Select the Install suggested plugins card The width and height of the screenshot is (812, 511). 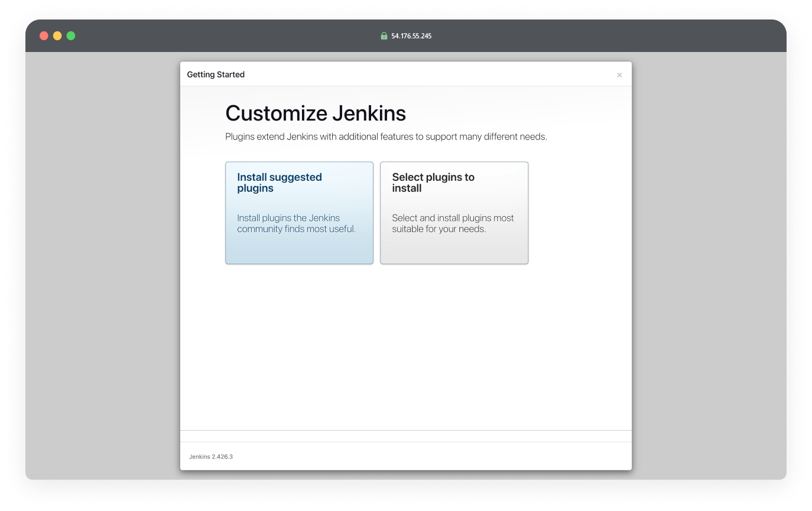pos(299,213)
